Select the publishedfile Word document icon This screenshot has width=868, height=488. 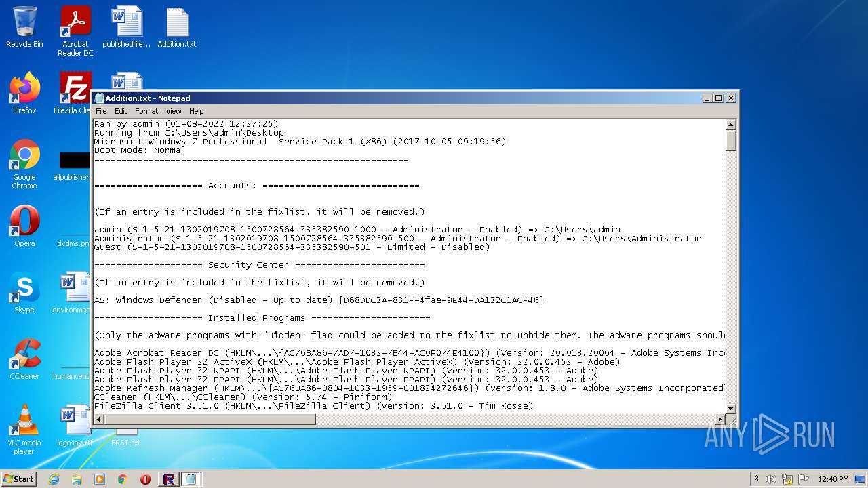click(126, 27)
